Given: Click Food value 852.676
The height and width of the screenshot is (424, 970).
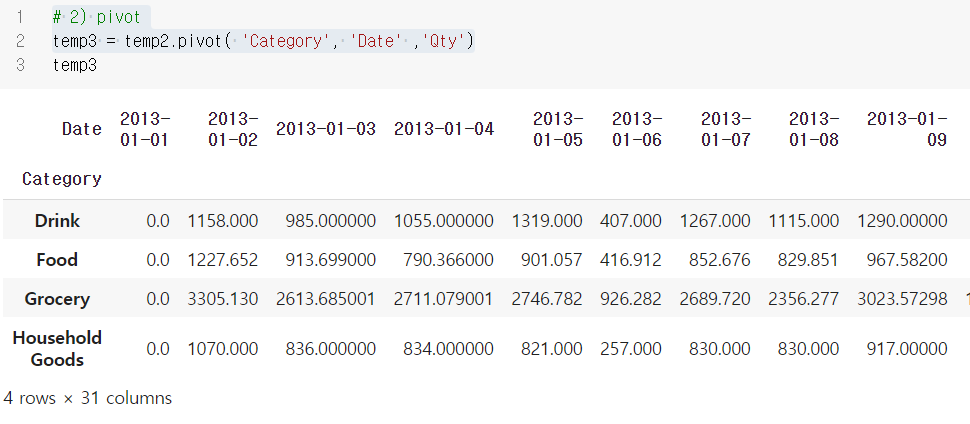Looking at the screenshot, I should point(719,260).
